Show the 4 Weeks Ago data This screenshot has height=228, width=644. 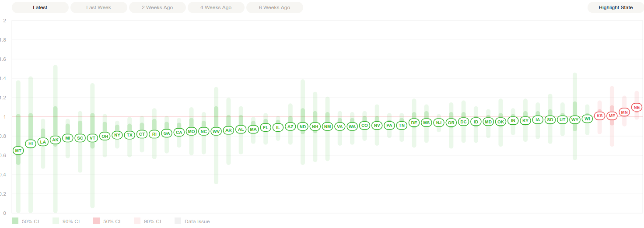tap(216, 7)
